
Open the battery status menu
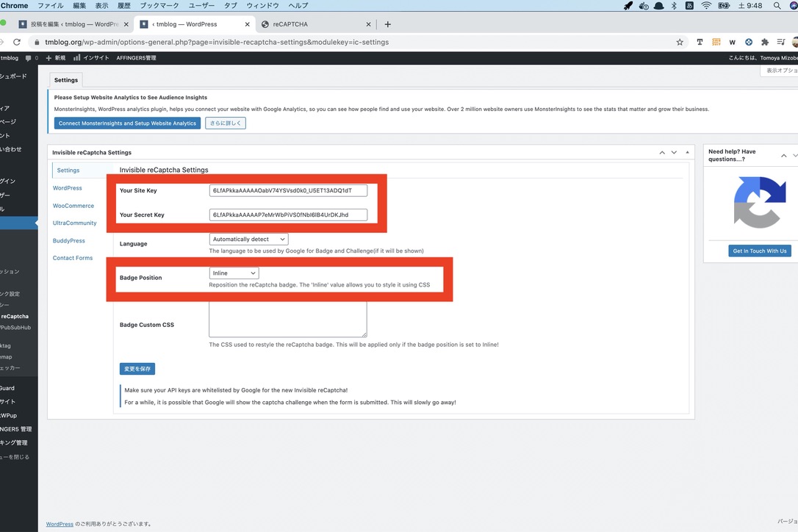point(724,6)
